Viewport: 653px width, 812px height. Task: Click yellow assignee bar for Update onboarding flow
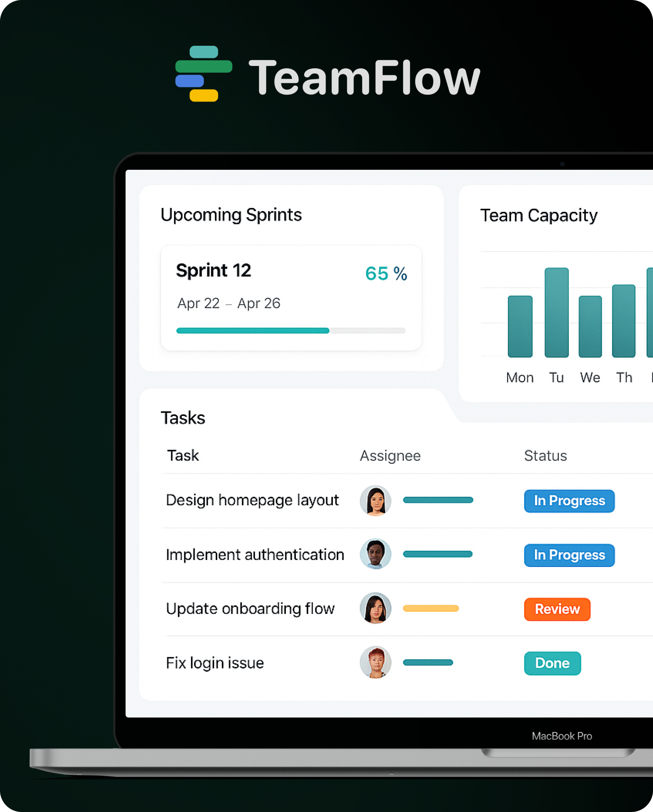tap(431, 608)
